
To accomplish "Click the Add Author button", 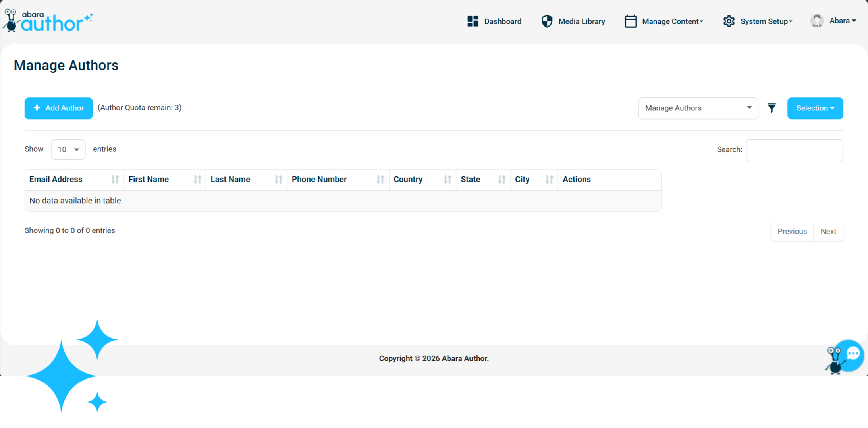I will (58, 108).
